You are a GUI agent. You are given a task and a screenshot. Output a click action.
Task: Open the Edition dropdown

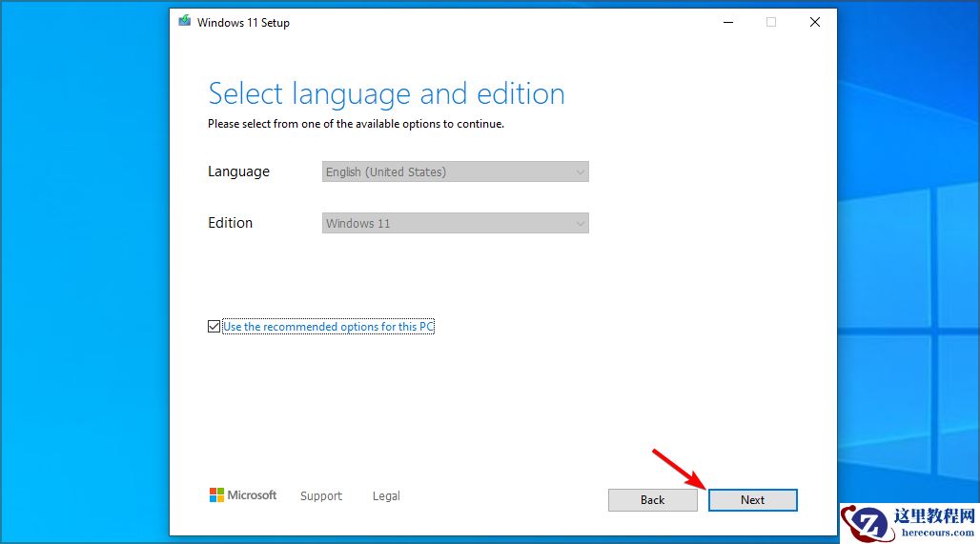[x=455, y=223]
